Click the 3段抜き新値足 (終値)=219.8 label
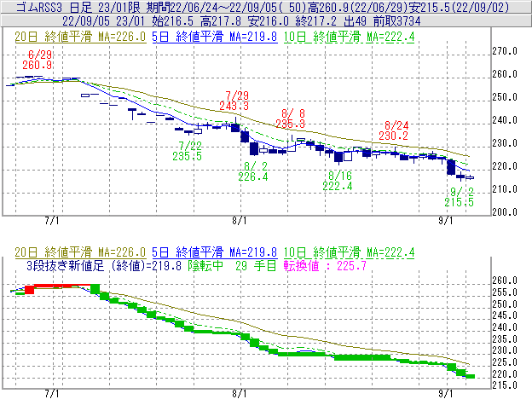 point(104,265)
